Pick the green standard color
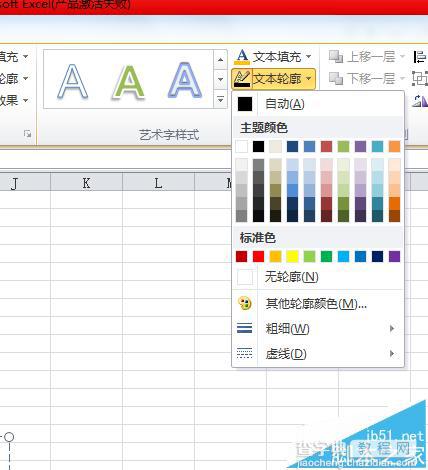Viewport: 428px width, 470px height. pos(327,256)
